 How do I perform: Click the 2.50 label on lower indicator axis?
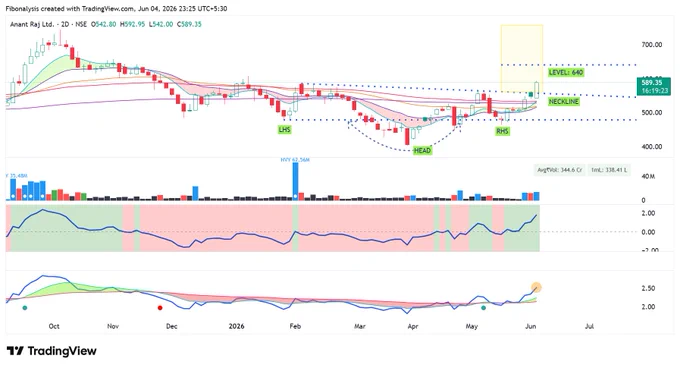[648, 288]
